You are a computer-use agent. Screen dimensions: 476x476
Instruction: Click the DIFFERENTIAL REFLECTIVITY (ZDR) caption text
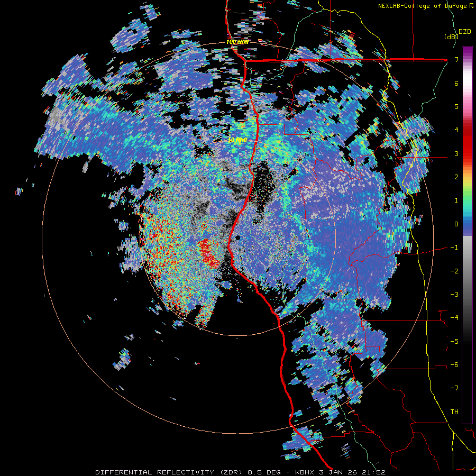click(x=170, y=472)
